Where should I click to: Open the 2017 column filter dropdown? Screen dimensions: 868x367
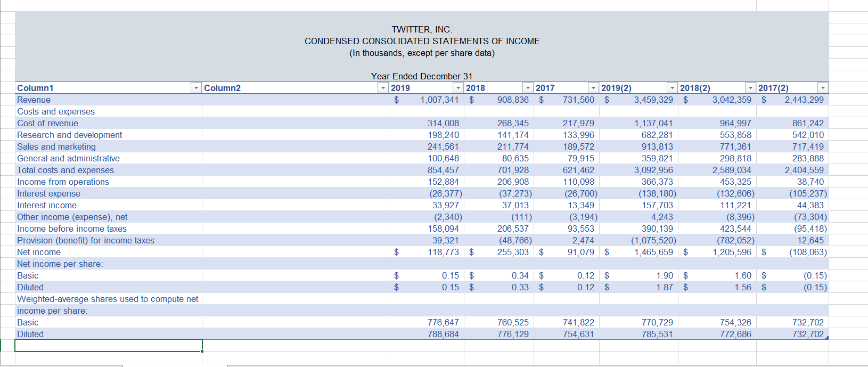coord(593,88)
